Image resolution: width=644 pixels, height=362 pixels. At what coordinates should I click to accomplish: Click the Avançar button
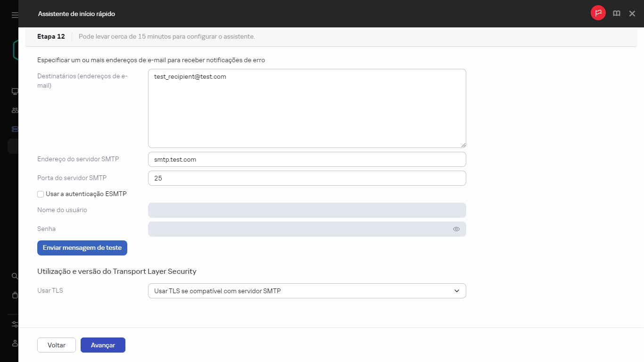click(103, 345)
